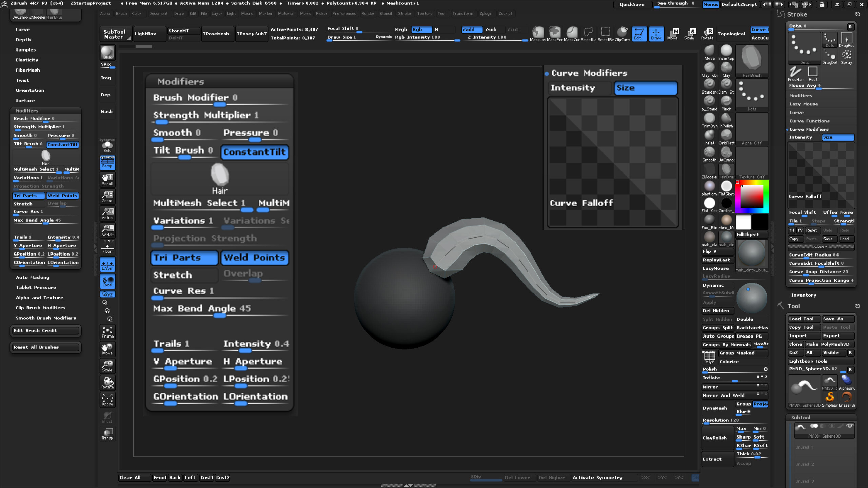Toggle Weld Points in Modifiers panel

(63, 196)
